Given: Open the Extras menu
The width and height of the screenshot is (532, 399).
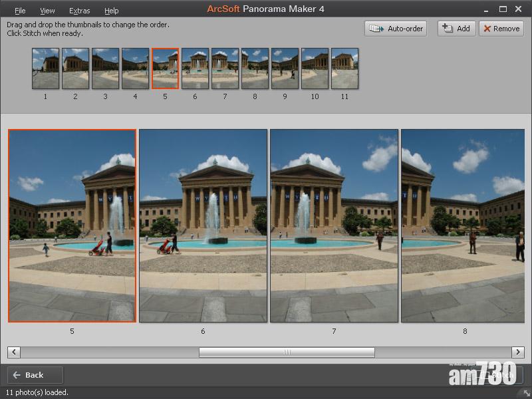Looking at the screenshot, I should (79, 11).
